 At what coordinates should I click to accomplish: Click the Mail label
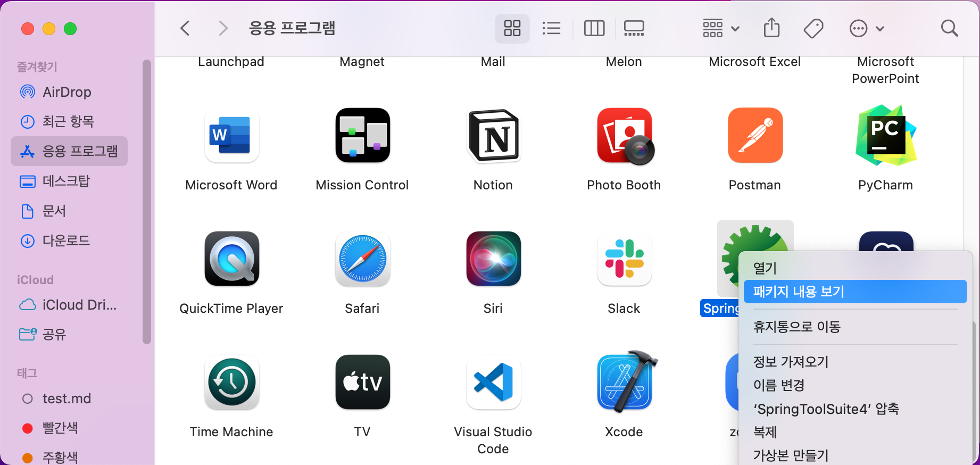click(493, 62)
